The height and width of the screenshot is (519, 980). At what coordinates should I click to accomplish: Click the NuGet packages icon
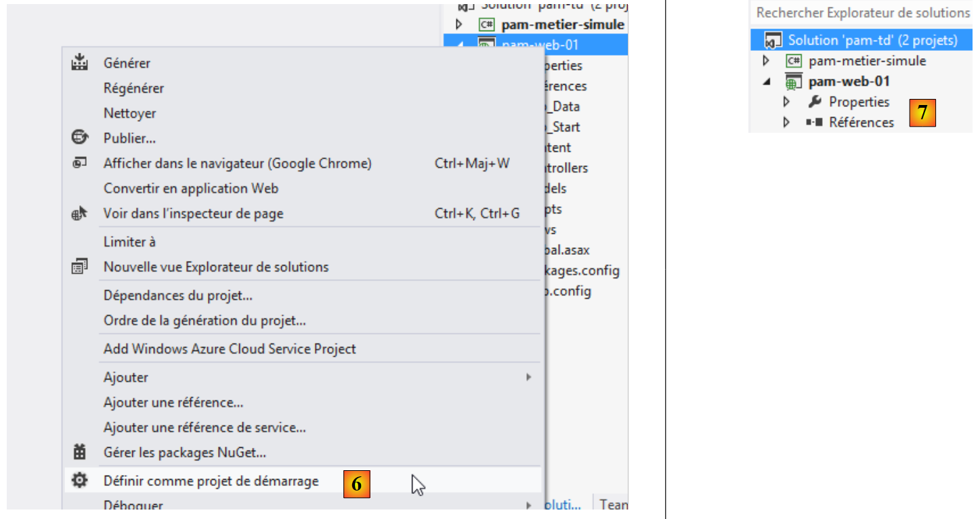pos(80,452)
